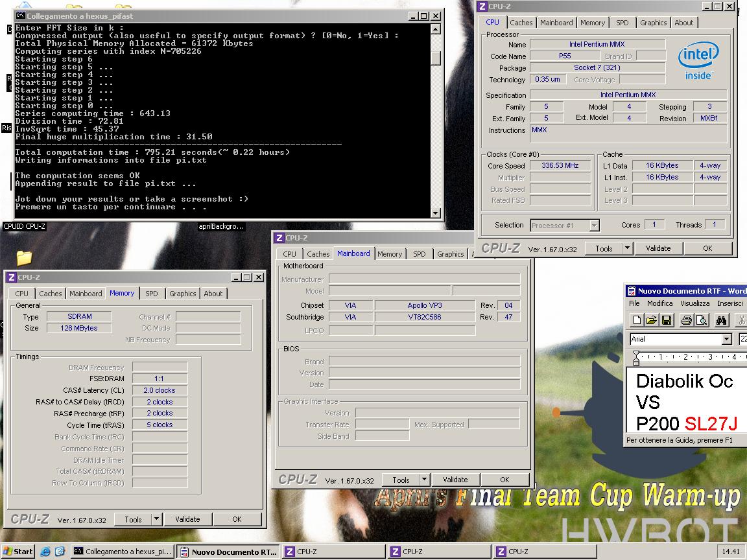Click the font size field in WordPad
Viewport: 747px width, 560px height.
point(742,339)
